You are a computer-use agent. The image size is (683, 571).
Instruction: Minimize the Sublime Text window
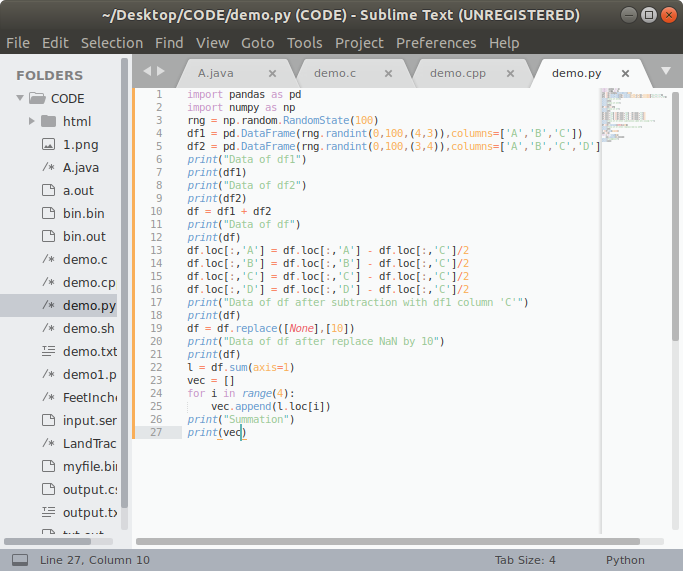629,15
